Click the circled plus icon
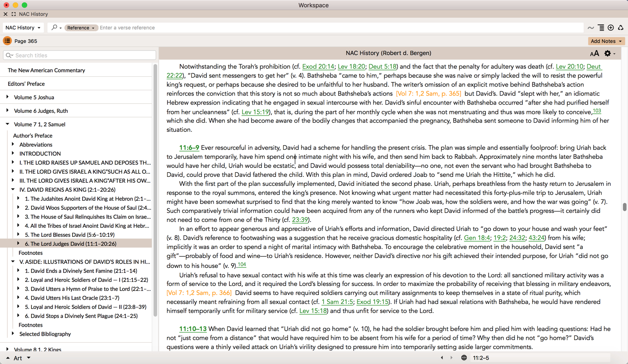This screenshot has width=628, height=364. coord(611,28)
